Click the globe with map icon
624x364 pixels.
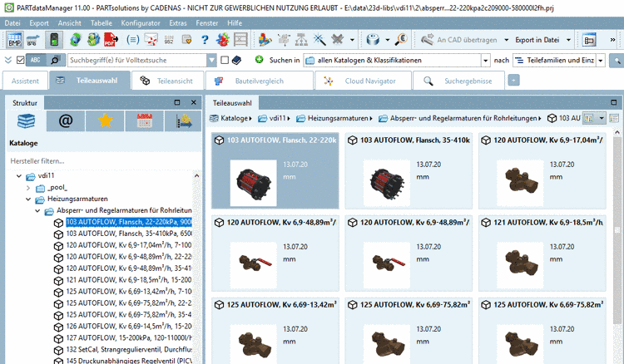[93, 40]
